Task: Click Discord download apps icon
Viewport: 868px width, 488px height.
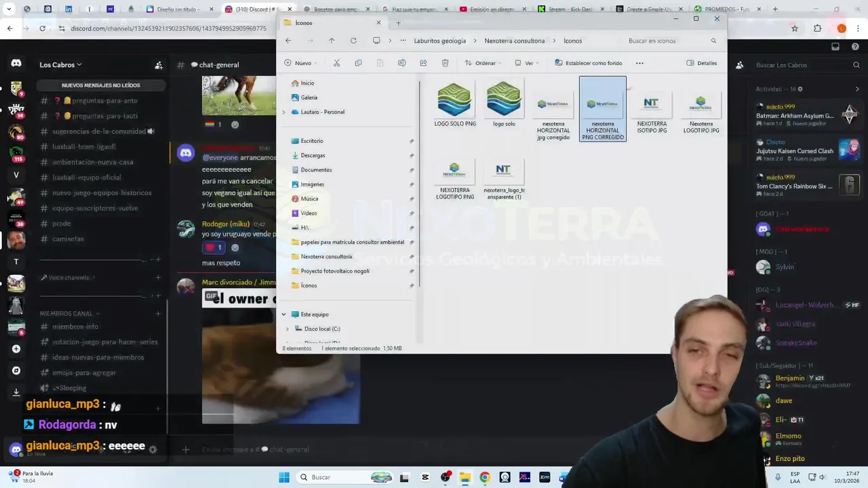Action: [16, 392]
